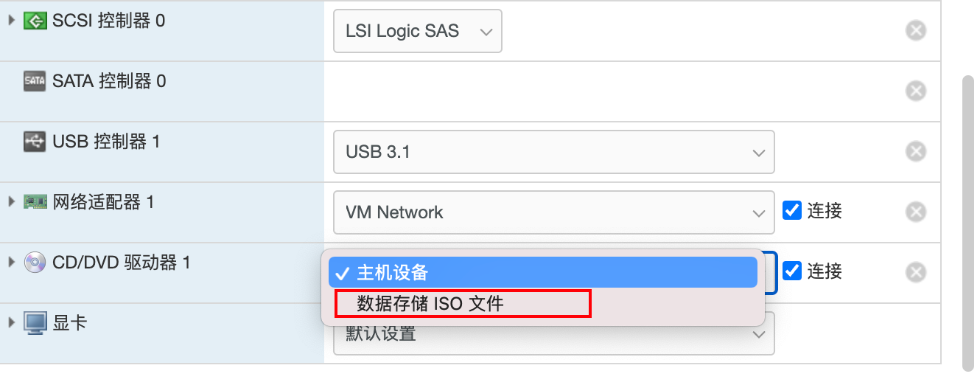
Task: Remove USB controller 1 with its X icon
Action: pyautogui.click(x=915, y=151)
